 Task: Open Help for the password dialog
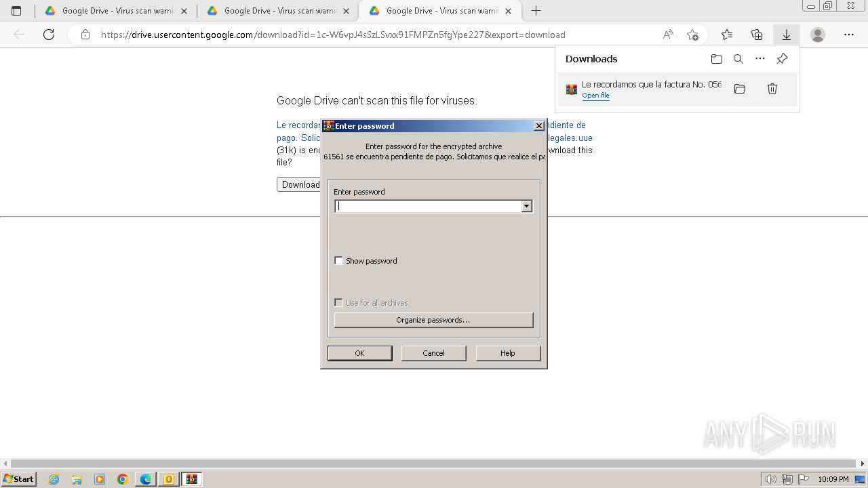point(508,353)
